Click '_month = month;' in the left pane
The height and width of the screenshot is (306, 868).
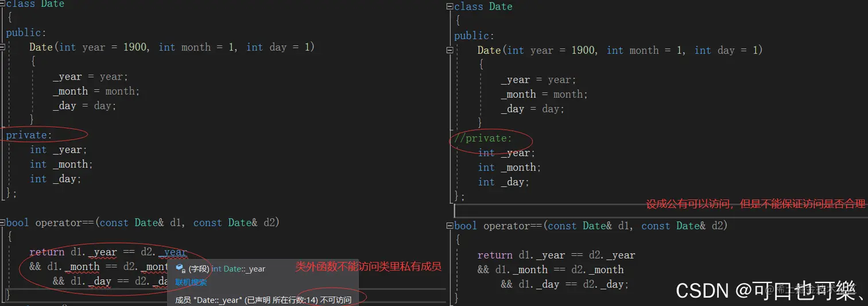point(96,91)
